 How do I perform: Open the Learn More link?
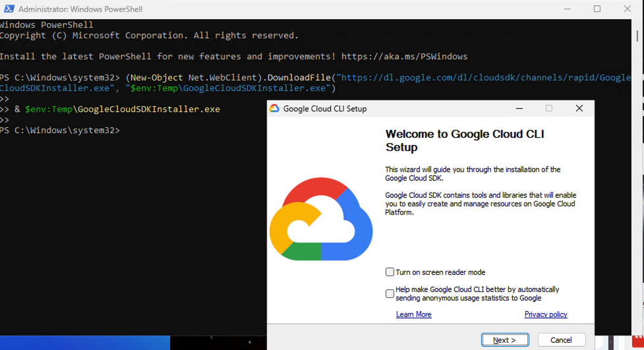click(x=413, y=314)
